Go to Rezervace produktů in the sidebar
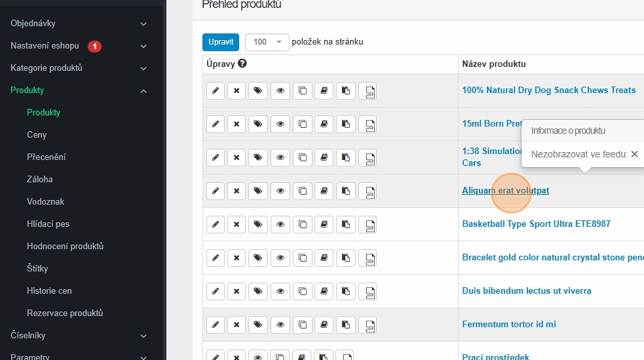 (x=65, y=313)
